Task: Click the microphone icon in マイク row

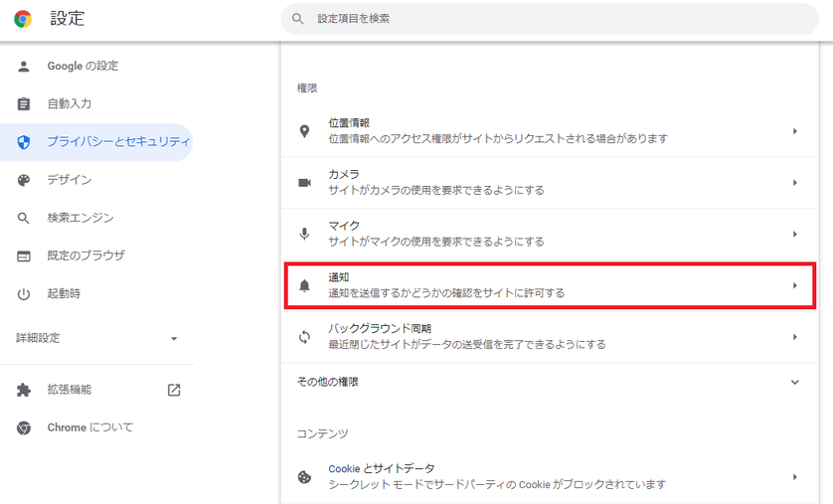Action: (x=305, y=235)
